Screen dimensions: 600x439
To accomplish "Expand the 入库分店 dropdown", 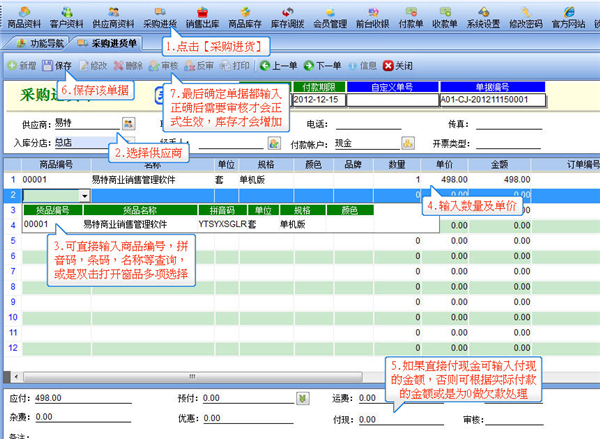I will click(x=131, y=142).
